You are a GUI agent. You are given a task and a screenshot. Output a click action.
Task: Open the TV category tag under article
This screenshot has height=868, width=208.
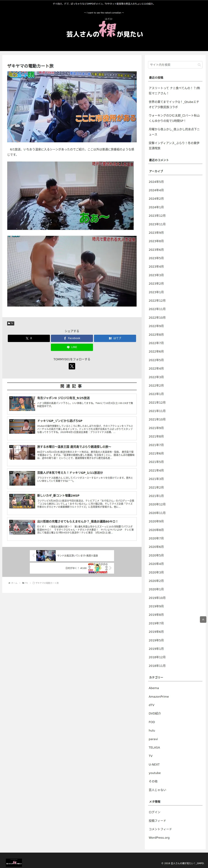pos(11,324)
